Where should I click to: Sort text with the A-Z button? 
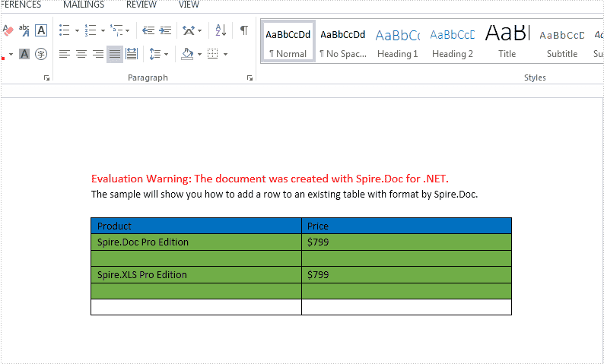221,30
